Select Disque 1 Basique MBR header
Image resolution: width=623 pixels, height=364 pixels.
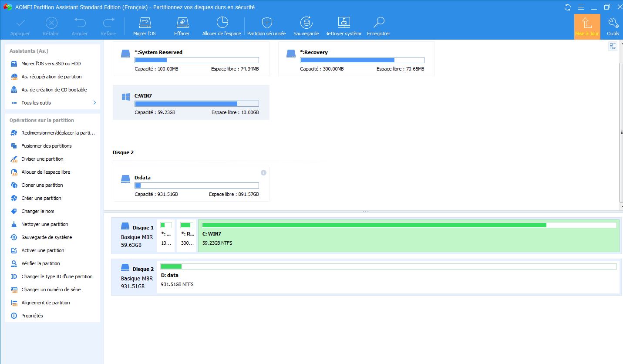click(134, 236)
